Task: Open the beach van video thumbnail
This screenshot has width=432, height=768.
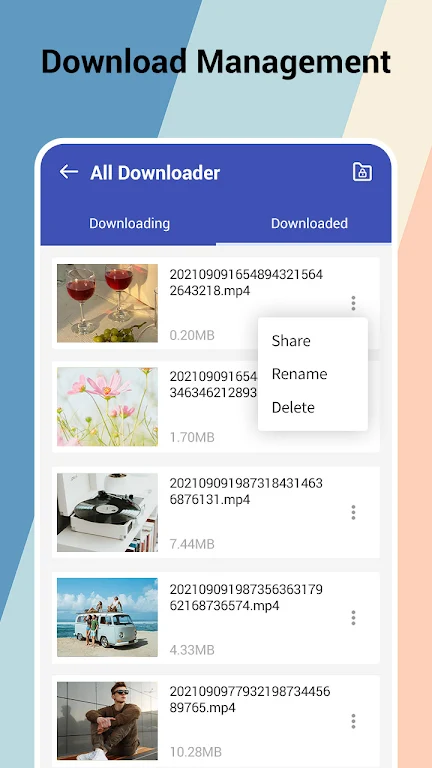Action: point(107,617)
